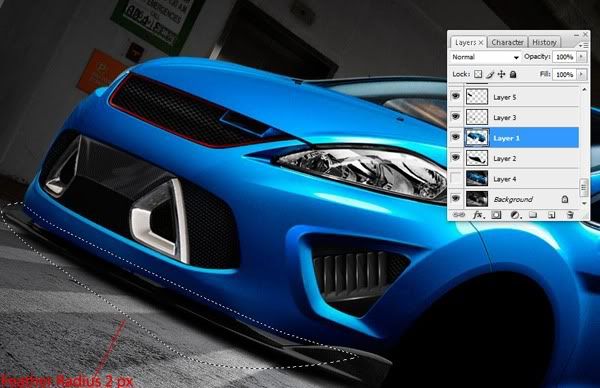Select the Layer 3 name
The width and height of the screenshot is (600, 388).
pyautogui.click(x=505, y=118)
